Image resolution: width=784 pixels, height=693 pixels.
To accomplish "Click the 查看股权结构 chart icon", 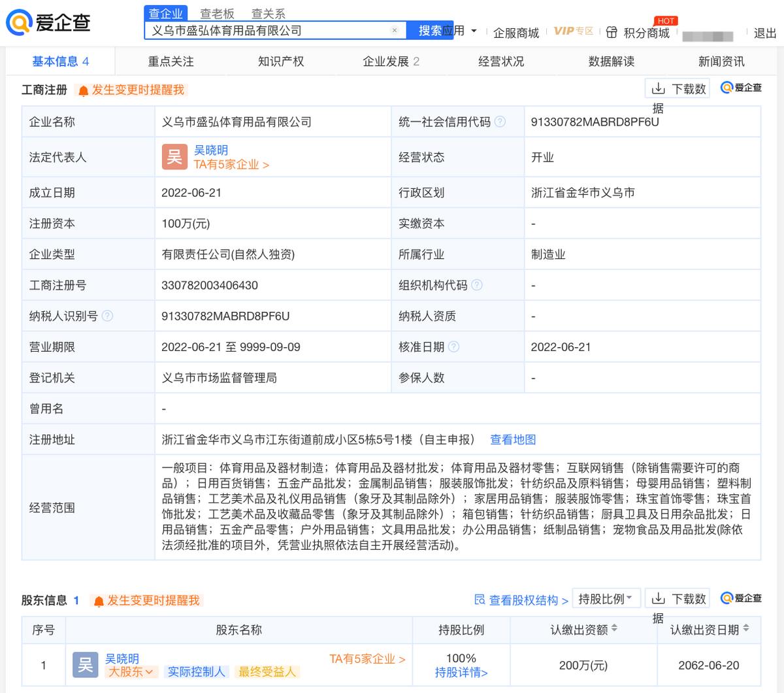I will click(x=480, y=598).
